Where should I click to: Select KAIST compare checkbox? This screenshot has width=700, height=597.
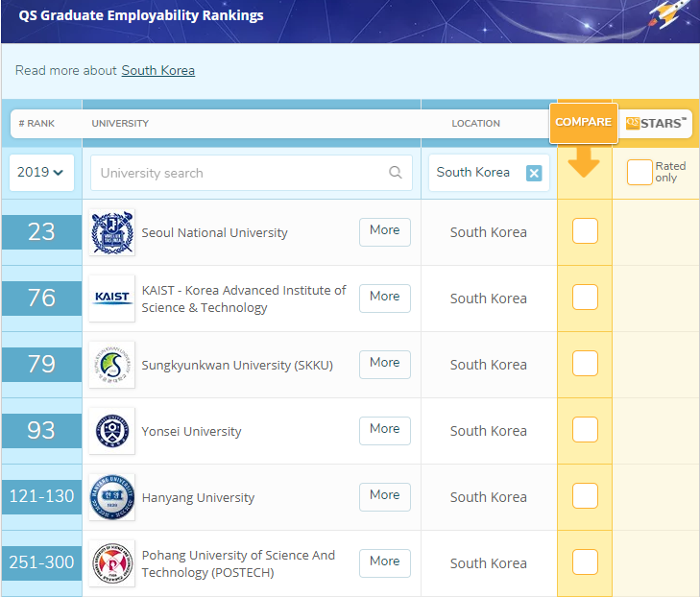tap(585, 298)
